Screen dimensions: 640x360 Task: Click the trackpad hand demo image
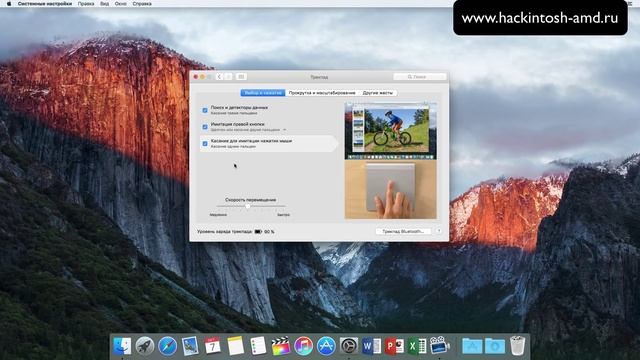(x=391, y=189)
